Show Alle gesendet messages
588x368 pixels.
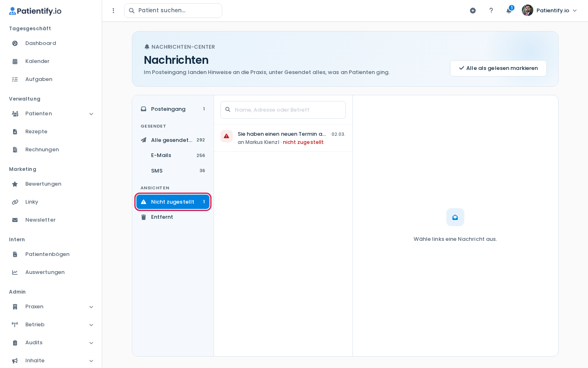pyautogui.click(x=173, y=140)
